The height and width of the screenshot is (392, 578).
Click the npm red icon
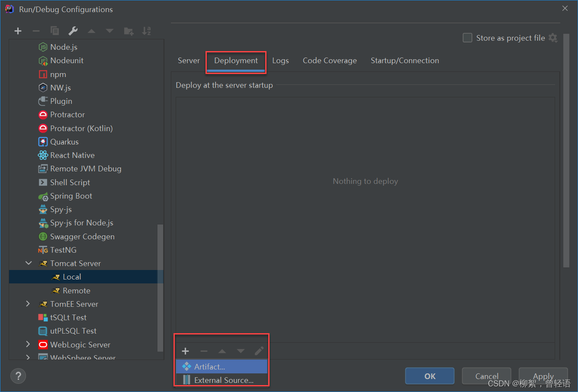(43, 74)
